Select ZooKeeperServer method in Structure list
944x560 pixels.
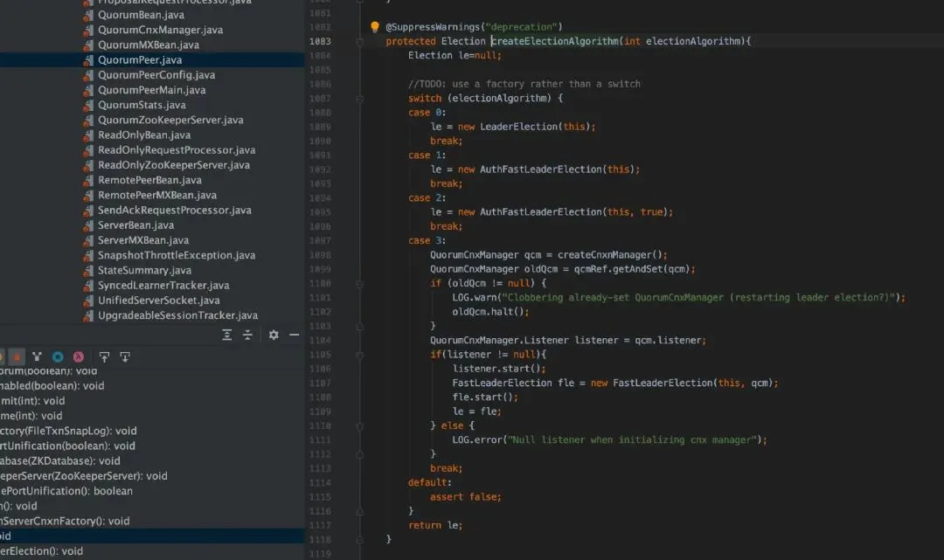(83, 476)
